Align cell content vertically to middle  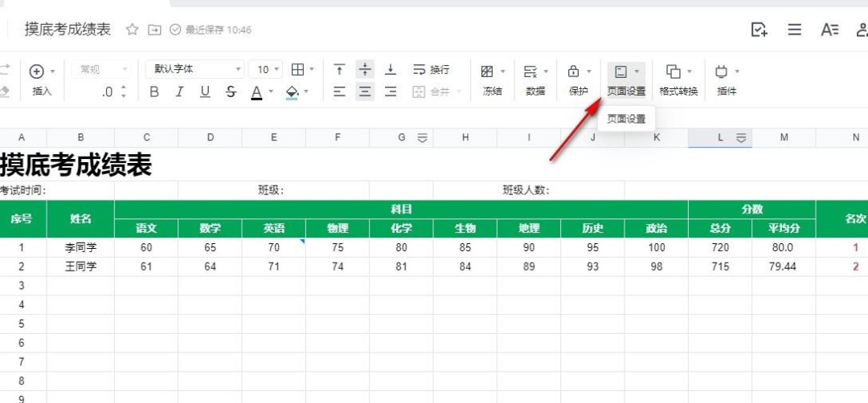coord(365,70)
